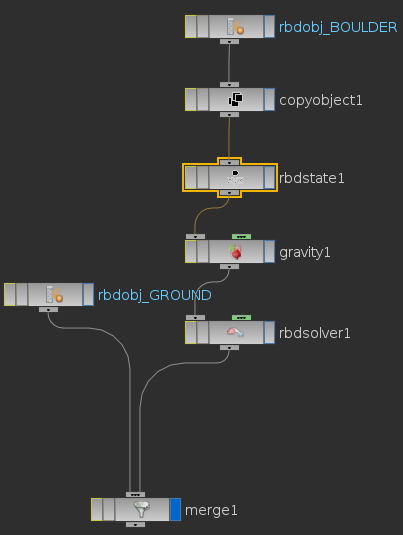This screenshot has width=403, height=535.
Task: Toggle the bypass flag on rbdobj_GROUND
Action: [10, 294]
